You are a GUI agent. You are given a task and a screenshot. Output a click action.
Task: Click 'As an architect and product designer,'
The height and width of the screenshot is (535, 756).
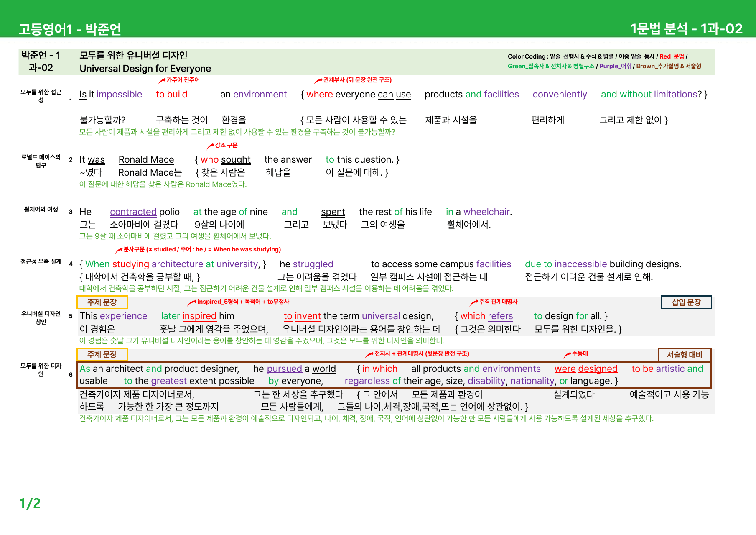(159, 369)
